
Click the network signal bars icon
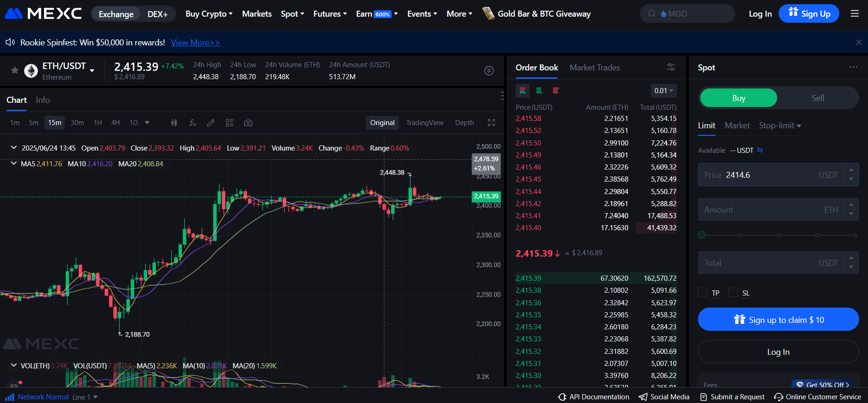click(9, 397)
